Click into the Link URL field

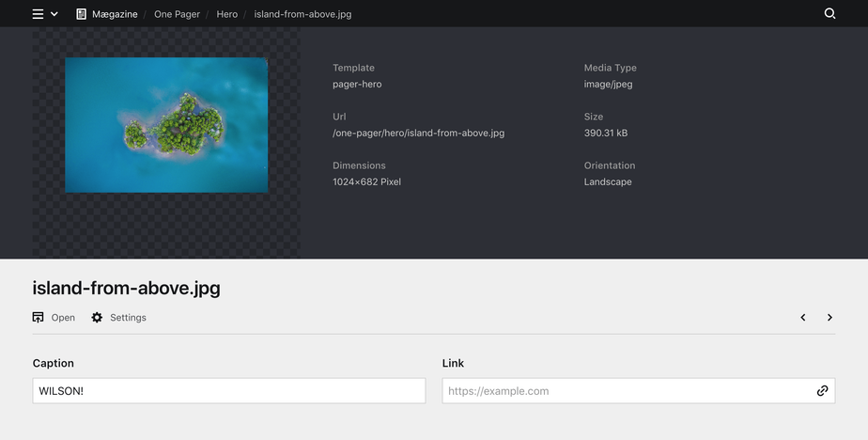point(625,391)
